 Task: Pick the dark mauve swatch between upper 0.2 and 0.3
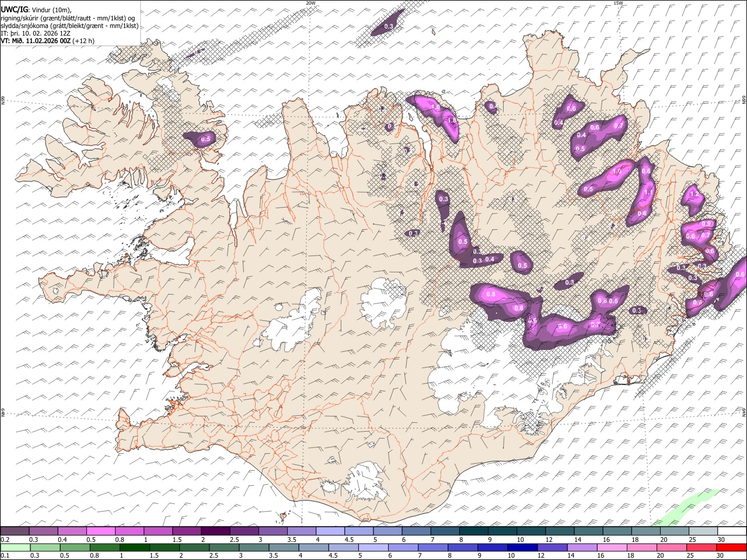[x=15, y=531]
